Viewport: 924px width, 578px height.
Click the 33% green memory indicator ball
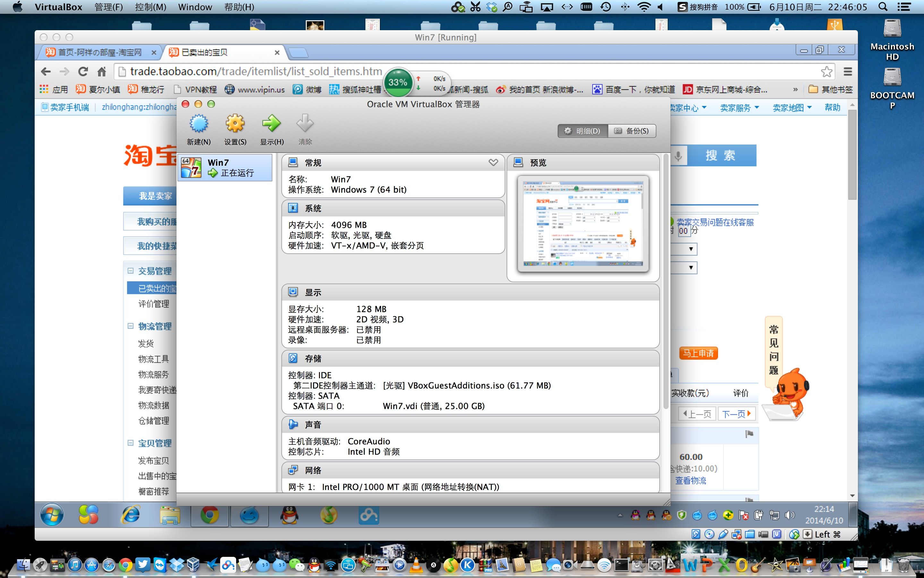(x=398, y=82)
